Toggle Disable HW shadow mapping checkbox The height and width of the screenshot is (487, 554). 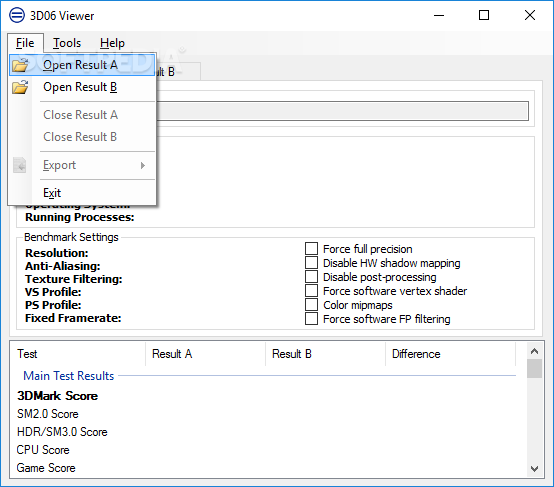click(x=311, y=263)
